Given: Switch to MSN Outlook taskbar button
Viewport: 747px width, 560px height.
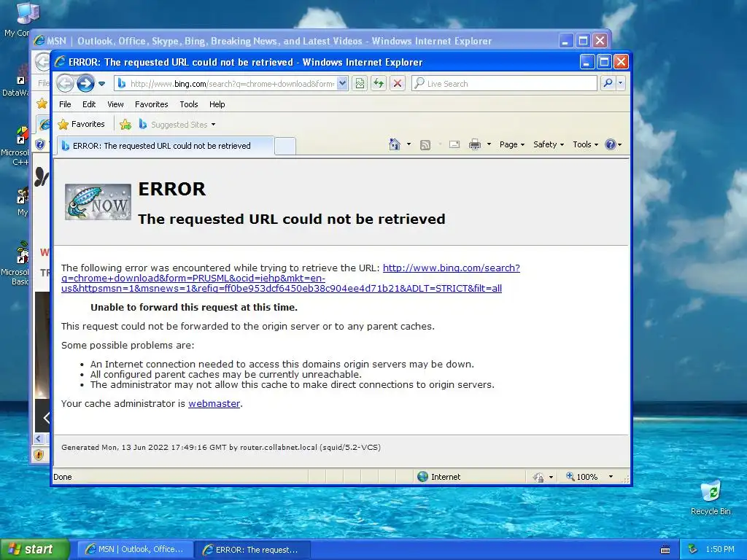Looking at the screenshot, I should point(135,549).
